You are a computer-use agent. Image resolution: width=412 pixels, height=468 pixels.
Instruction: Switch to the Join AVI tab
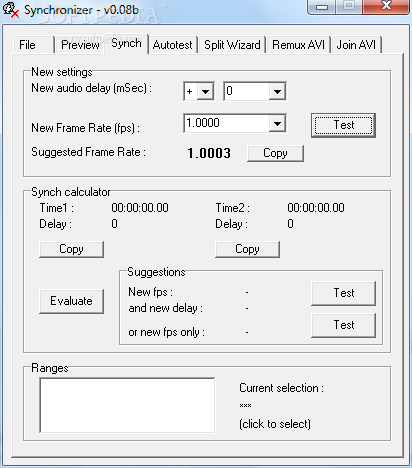pyautogui.click(x=356, y=45)
